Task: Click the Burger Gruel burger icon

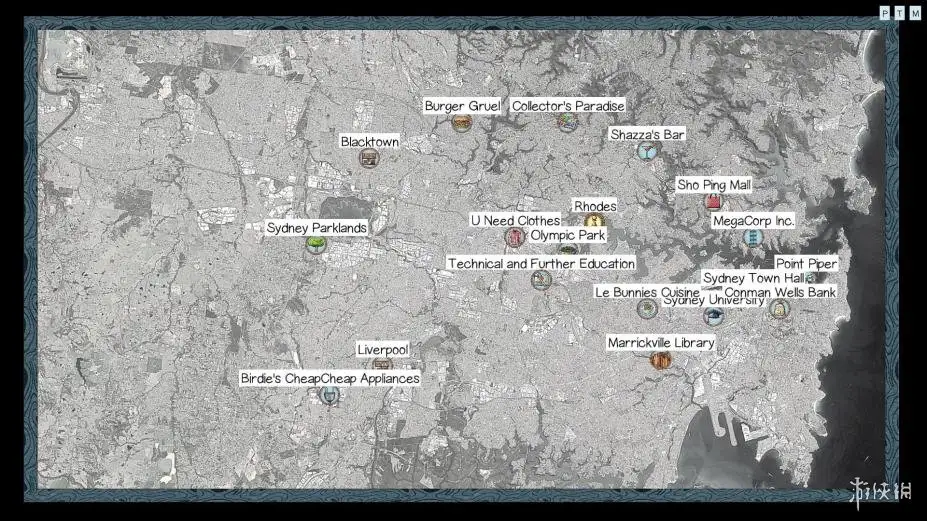Action: click(x=461, y=122)
